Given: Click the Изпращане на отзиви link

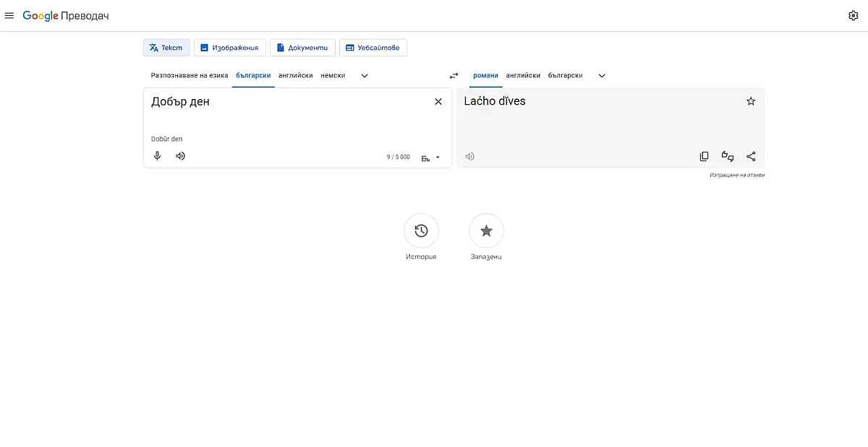Looking at the screenshot, I should pos(736,175).
